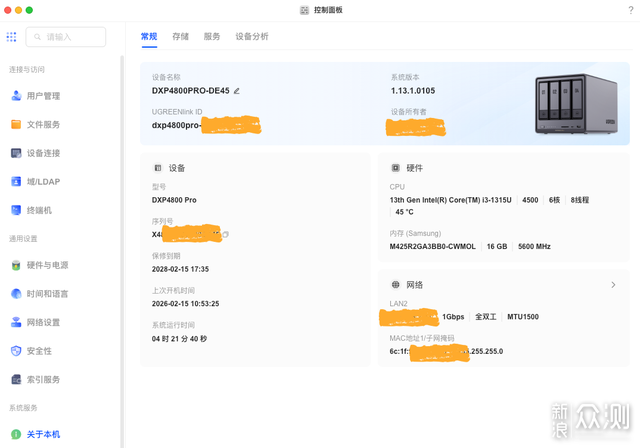Click the sidebar scrollbar
This screenshot has width=640, height=448.
122,251
